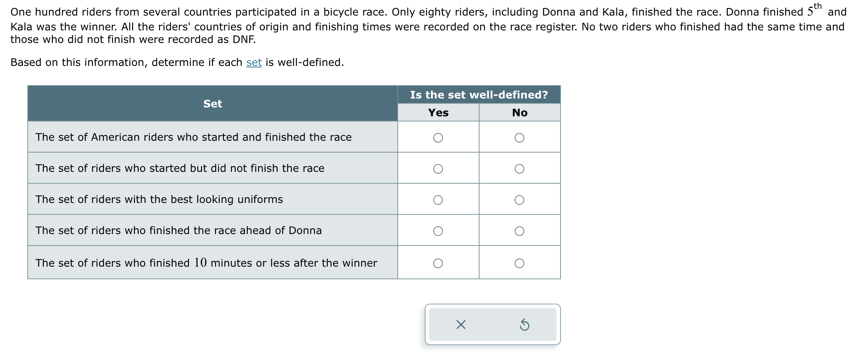Select Yes for best looking uniforms set
Viewport: 868px width, 357px height.
(438, 200)
